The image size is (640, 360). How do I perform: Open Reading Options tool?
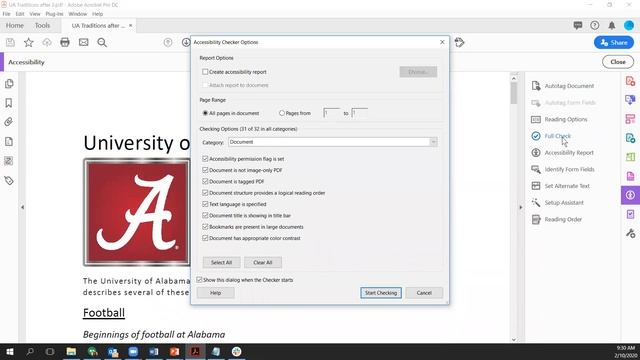coord(559,119)
